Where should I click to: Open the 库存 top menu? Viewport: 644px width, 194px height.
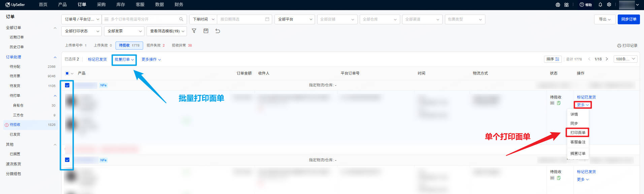[121, 5]
